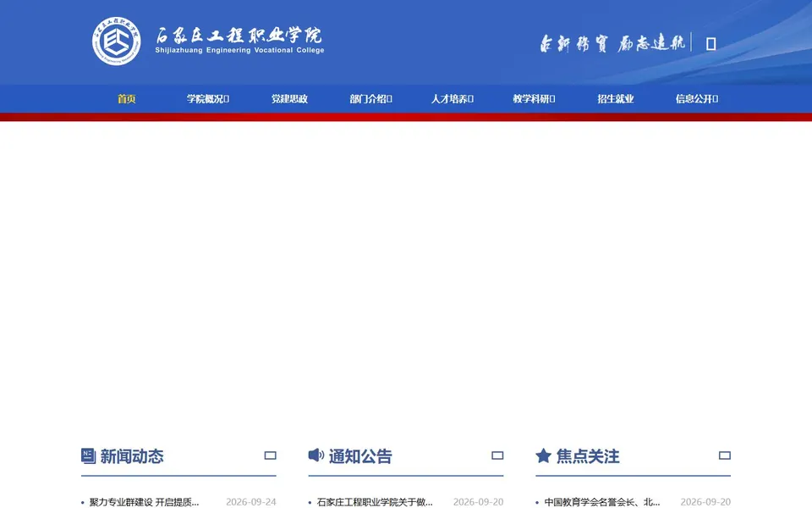Open the 党建思政 menu item
The height and width of the screenshot is (508, 812).
pyautogui.click(x=289, y=99)
